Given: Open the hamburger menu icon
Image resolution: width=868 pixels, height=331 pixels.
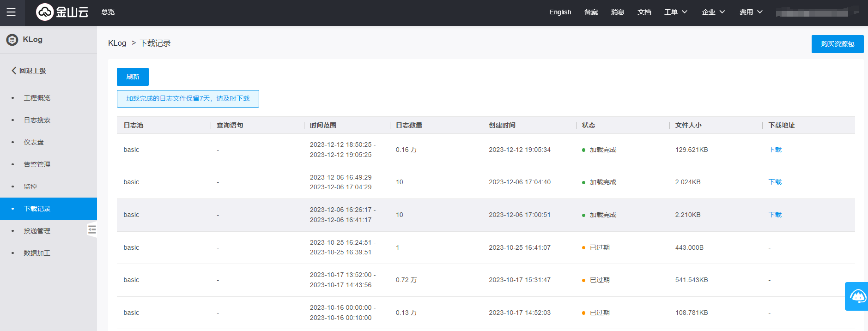Looking at the screenshot, I should tap(11, 12).
